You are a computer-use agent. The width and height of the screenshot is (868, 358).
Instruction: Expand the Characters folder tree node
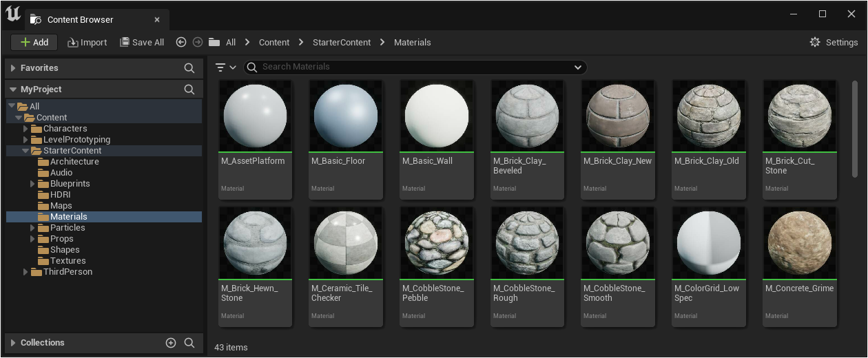click(x=26, y=129)
